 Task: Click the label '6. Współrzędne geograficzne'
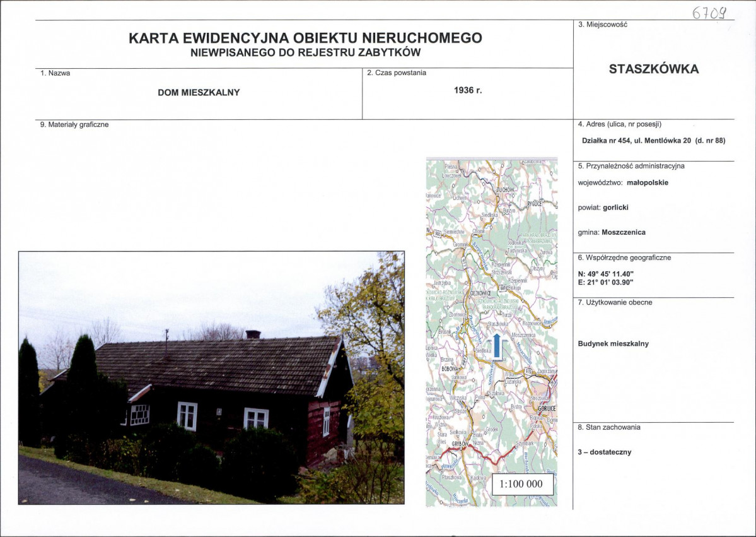(624, 257)
